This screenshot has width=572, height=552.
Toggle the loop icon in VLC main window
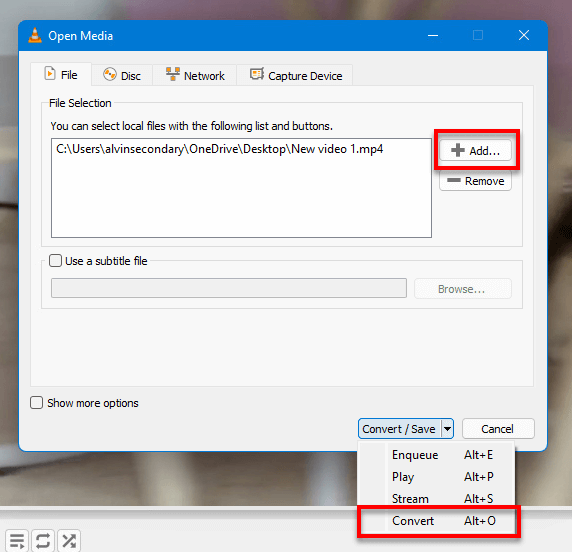click(43, 541)
